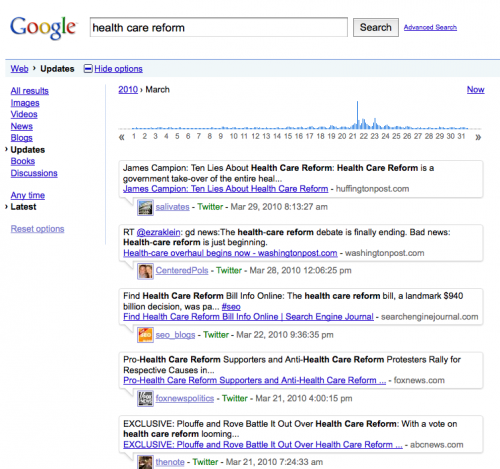Open thenote profile avatar thumbnail

pyautogui.click(x=145, y=462)
